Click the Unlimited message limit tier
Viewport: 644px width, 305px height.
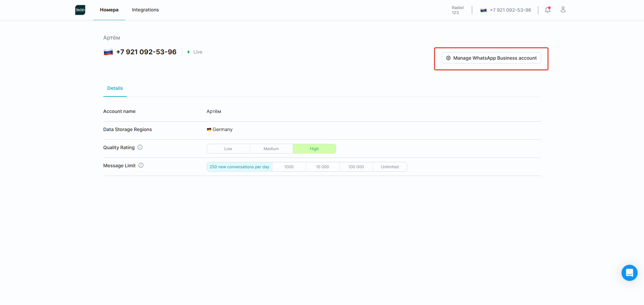[x=390, y=167]
